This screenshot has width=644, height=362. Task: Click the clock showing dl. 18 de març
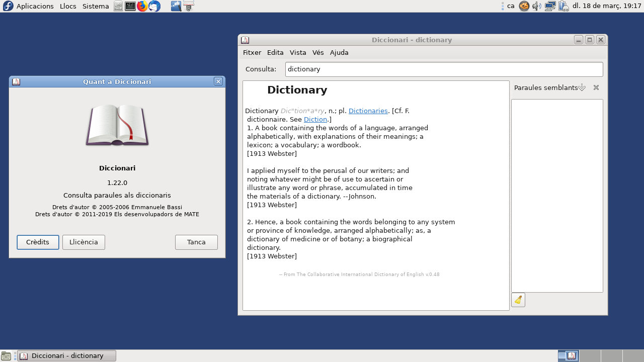[x=607, y=6]
